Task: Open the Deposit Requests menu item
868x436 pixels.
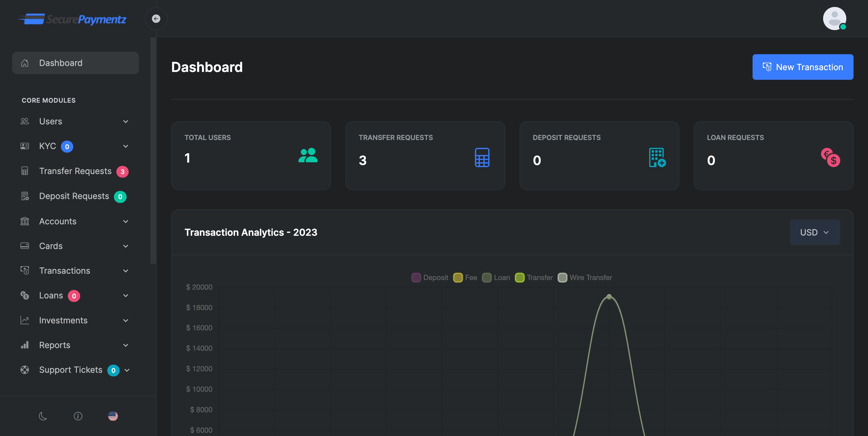Action: tap(75, 196)
